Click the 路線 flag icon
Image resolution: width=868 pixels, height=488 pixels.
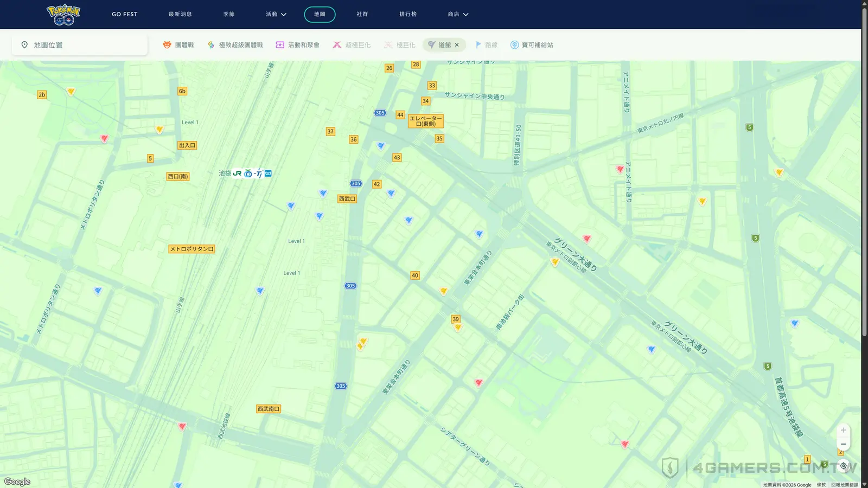478,45
